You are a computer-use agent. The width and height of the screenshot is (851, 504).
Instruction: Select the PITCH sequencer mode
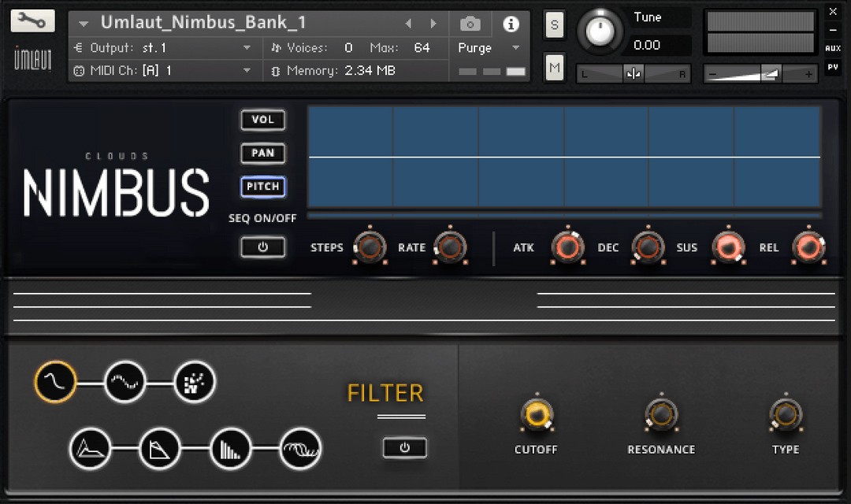[x=262, y=187]
